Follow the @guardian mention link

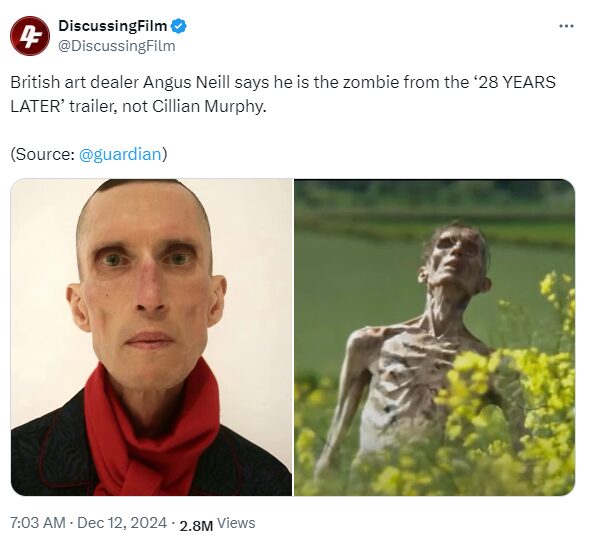click(x=120, y=154)
